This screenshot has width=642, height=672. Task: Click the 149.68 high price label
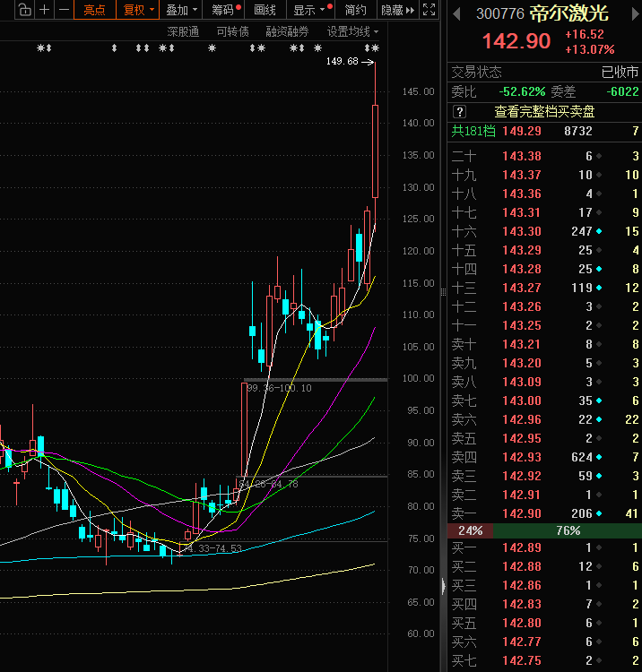[x=342, y=61]
